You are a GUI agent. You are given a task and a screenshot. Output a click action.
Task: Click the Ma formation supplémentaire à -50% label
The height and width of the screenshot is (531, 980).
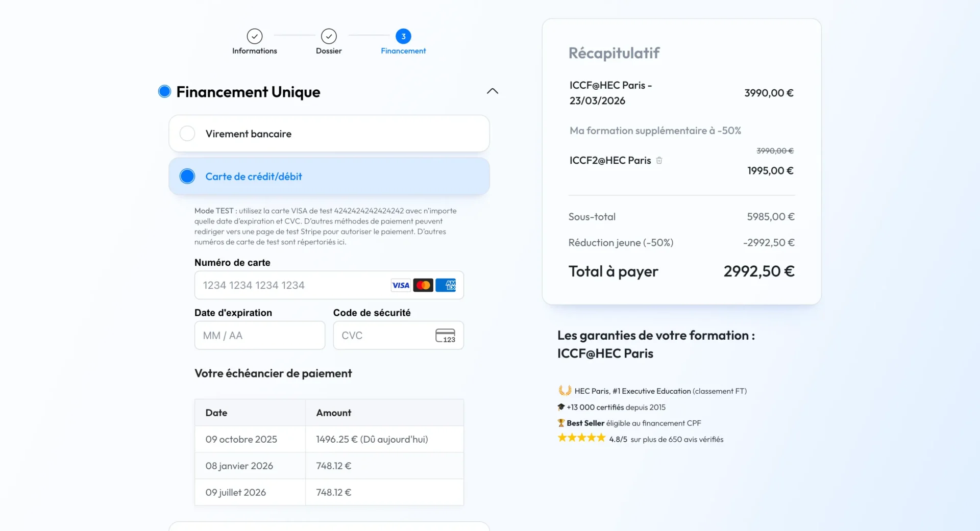pyautogui.click(x=655, y=131)
